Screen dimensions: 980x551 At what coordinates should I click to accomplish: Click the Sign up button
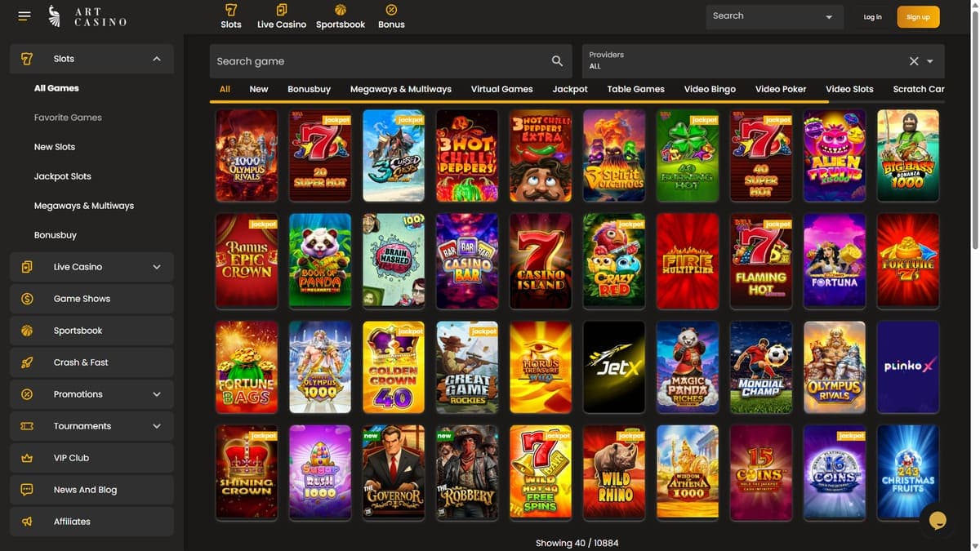click(918, 17)
